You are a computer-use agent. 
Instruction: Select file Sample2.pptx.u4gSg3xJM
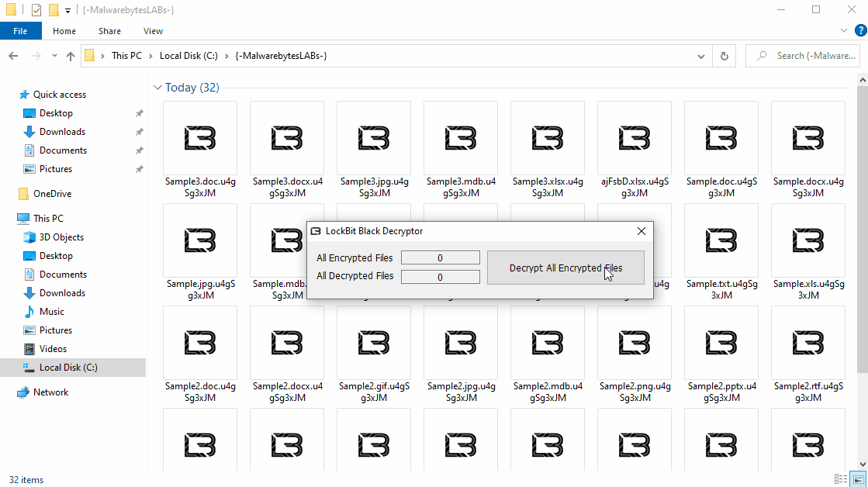[722, 354]
